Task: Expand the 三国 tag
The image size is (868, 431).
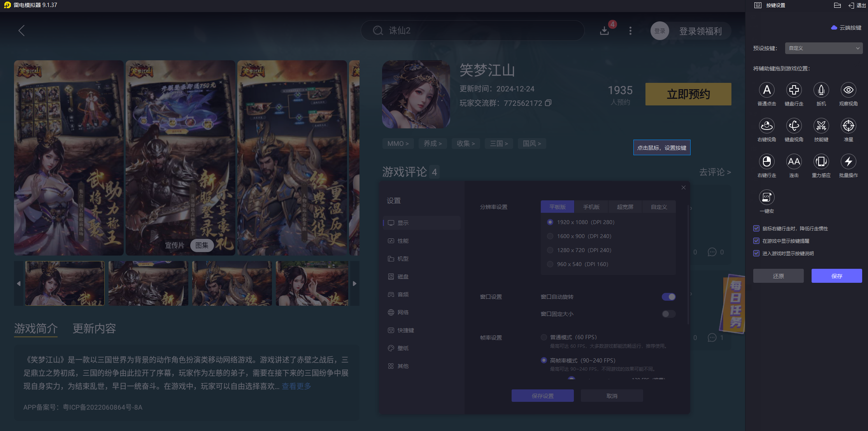Action: (x=499, y=144)
